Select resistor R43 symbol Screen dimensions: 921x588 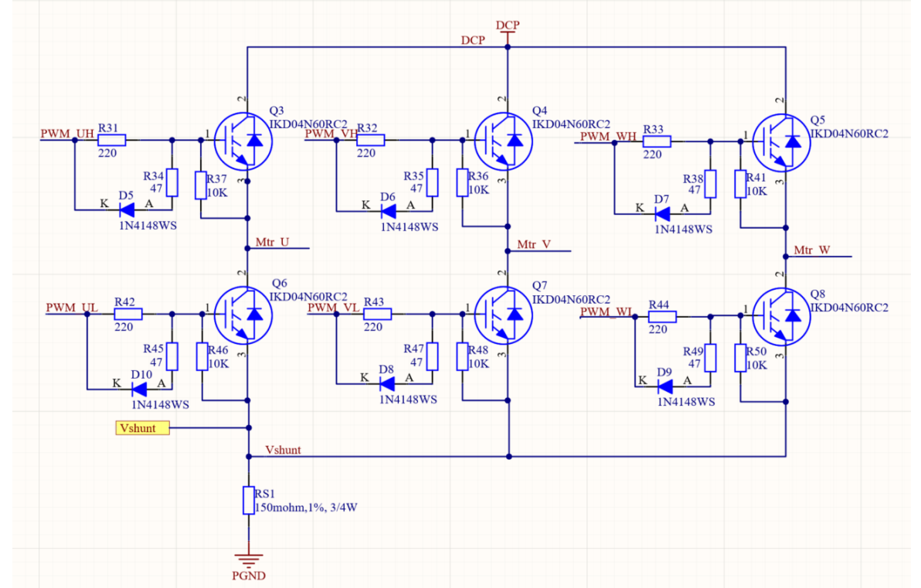(377, 314)
